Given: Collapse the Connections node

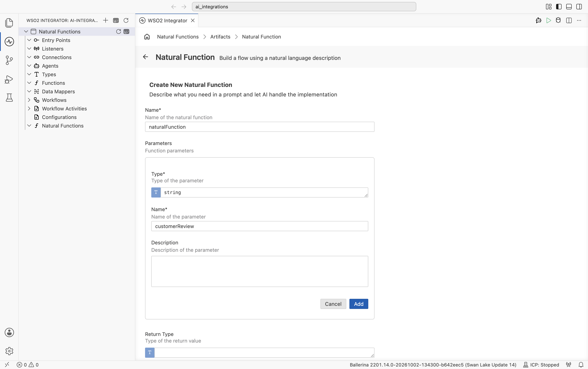Looking at the screenshot, I should click(29, 57).
